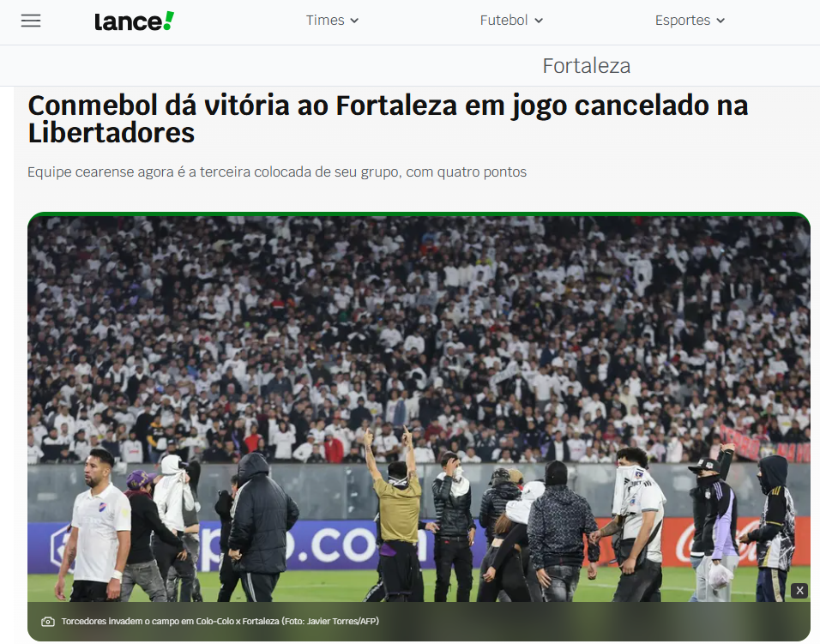Click the article headline about Conmebol
The height and width of the screenshot is (644, 820).
(x=388, y=118)
